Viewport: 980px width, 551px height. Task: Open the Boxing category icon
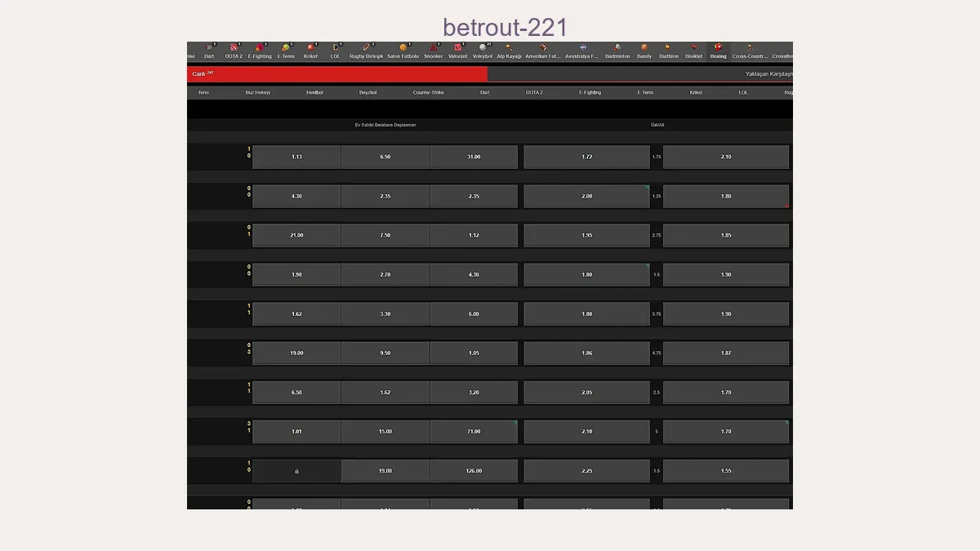click(x=718, y=49)
